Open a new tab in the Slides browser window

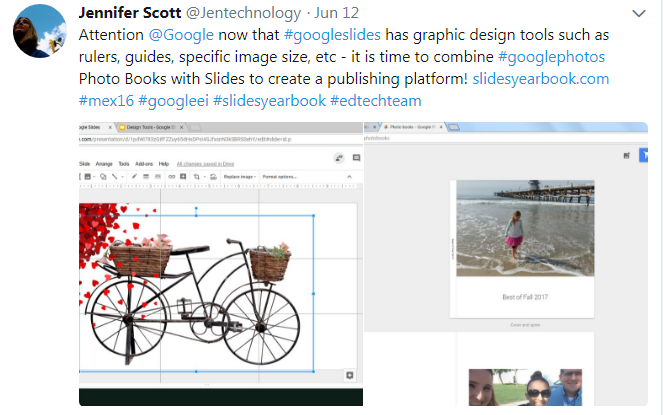pos(195,127)
